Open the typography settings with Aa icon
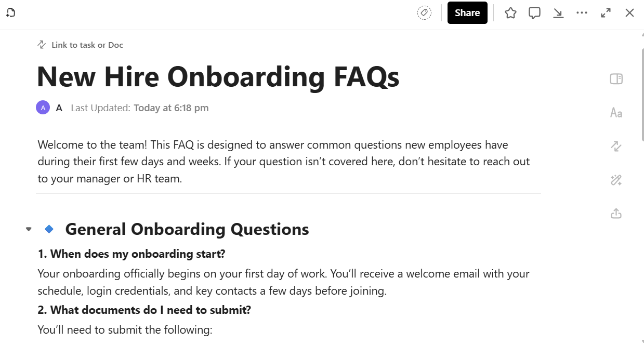Viewport: 644px width, 343px height. pos(616,112)
